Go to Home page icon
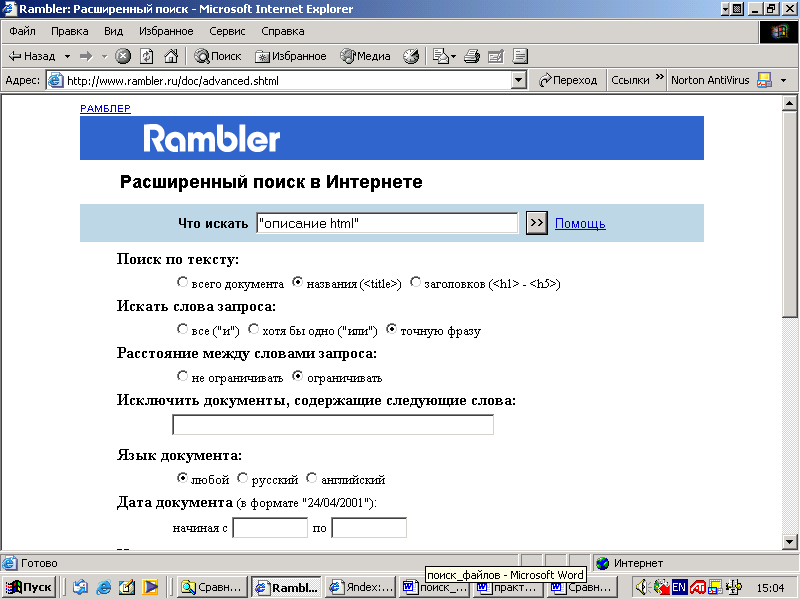 (171, 56)
